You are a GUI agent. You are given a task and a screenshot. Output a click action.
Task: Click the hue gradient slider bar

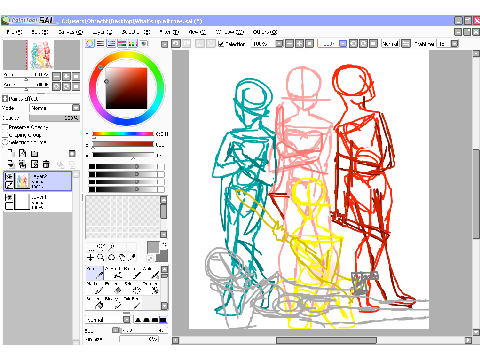click(x=123, y=134)
